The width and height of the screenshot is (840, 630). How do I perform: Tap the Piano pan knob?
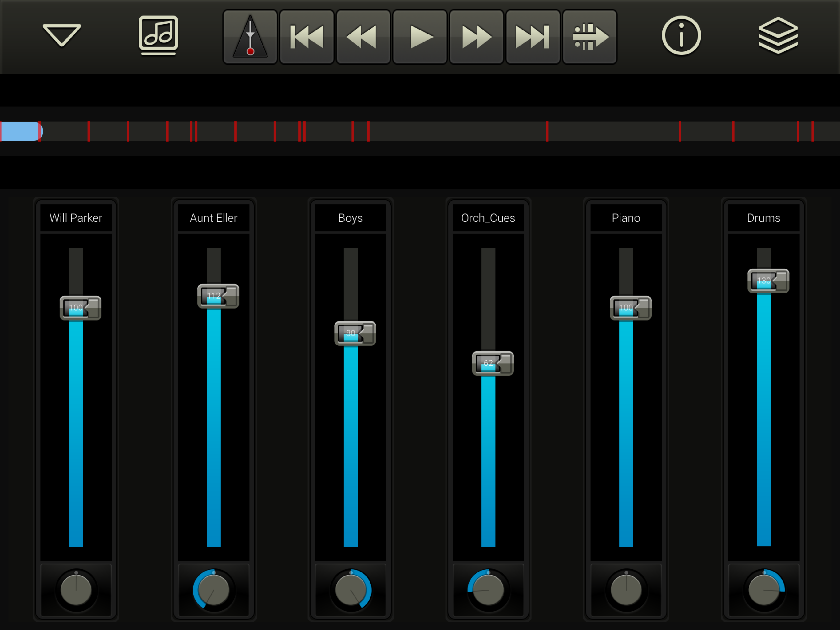(626, 589)
